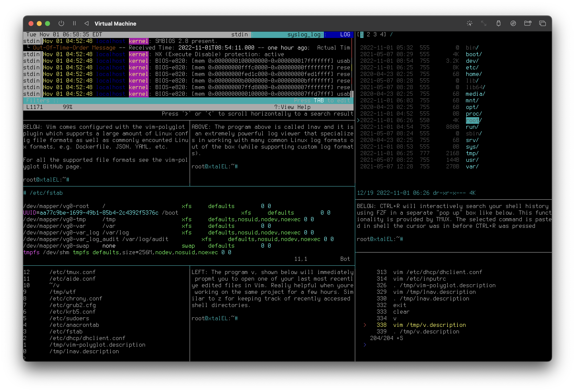
Task: Click the capture input spinner icon
Action: (x=469, y=24)
